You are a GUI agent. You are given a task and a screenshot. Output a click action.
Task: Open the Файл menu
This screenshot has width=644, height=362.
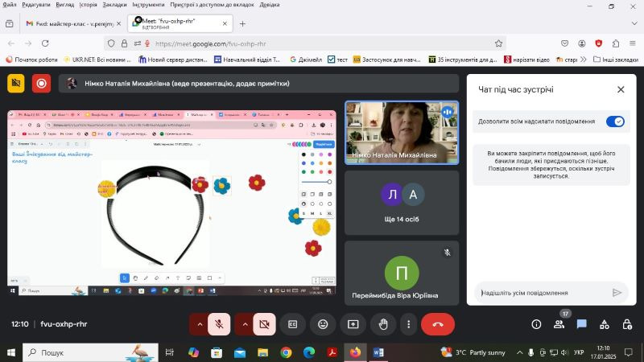(10, 5)
